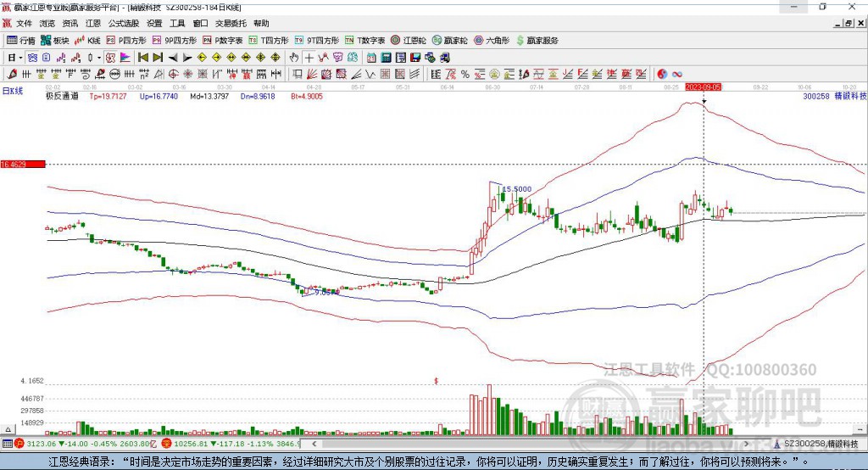Jump to first bar icon
The height and width of the screenshot is (470, 868).
(142, 58)
